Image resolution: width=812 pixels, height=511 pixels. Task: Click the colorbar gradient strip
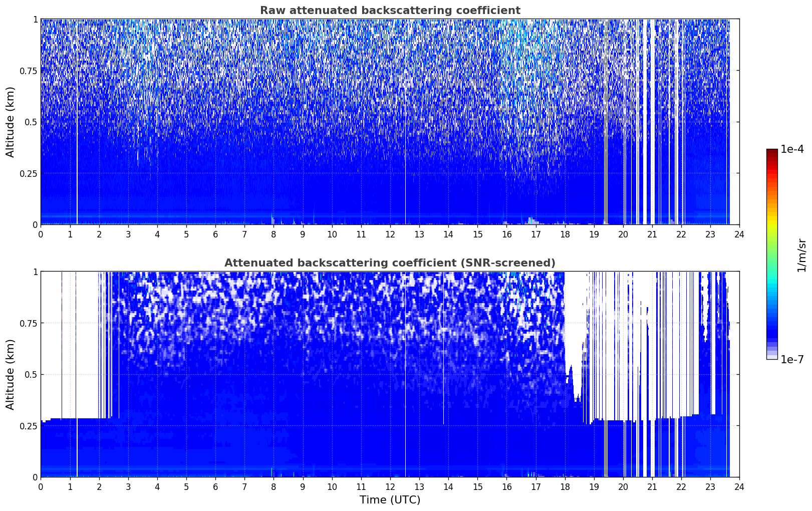(x=771, y=254)
